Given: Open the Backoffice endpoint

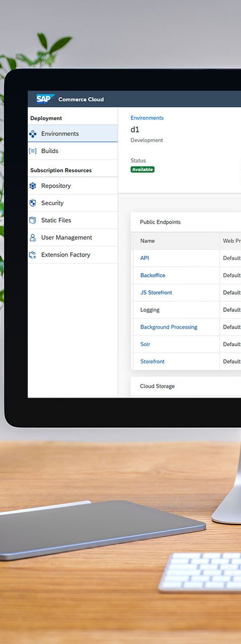Looking at the screenshot, I should 153,275.
